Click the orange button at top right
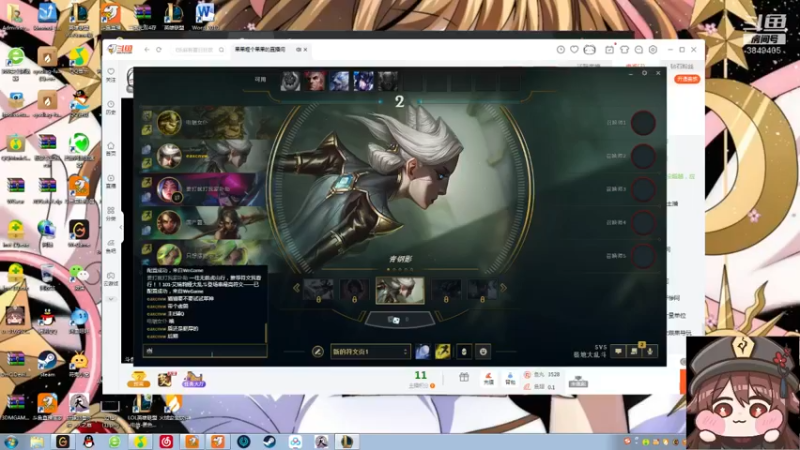This screenshot has width=800, height=450. pos(687,79)
